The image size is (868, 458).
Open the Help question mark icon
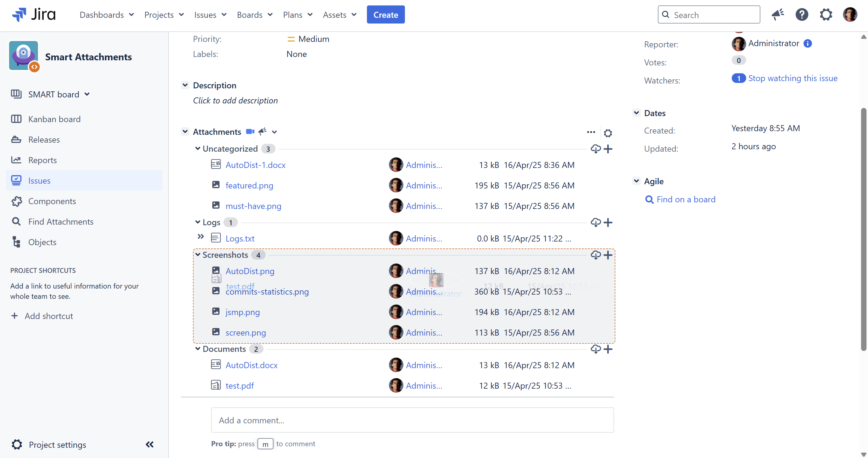point(802,15)
